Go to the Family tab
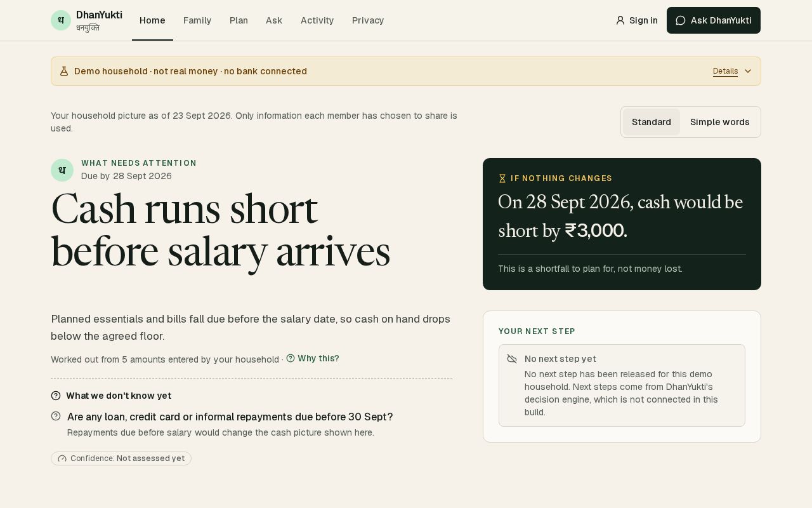This screenshot has height=508, width=812. 197,20
